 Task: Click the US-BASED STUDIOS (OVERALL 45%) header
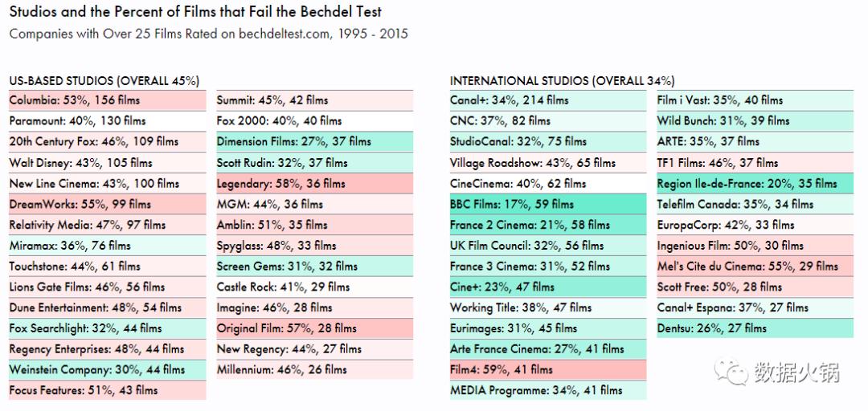pos(104,81)
